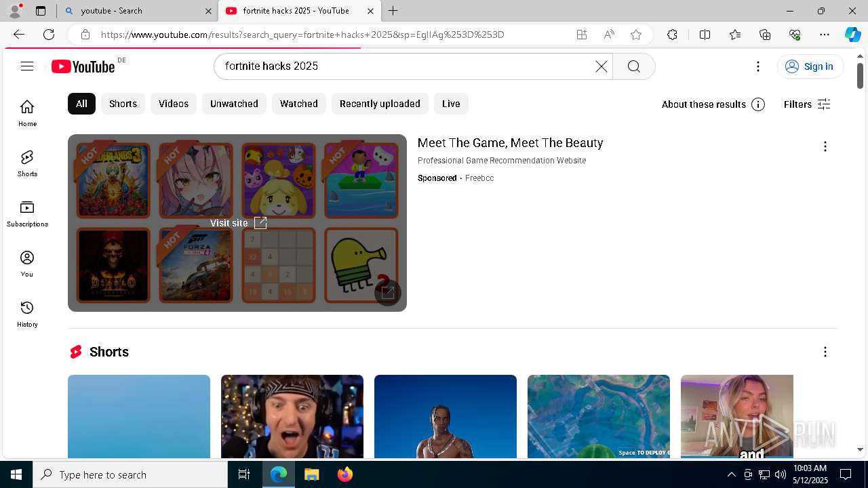Click the taskbar search box
The image size is (868, 488).
pyautogui.click(x=130, y=474)
